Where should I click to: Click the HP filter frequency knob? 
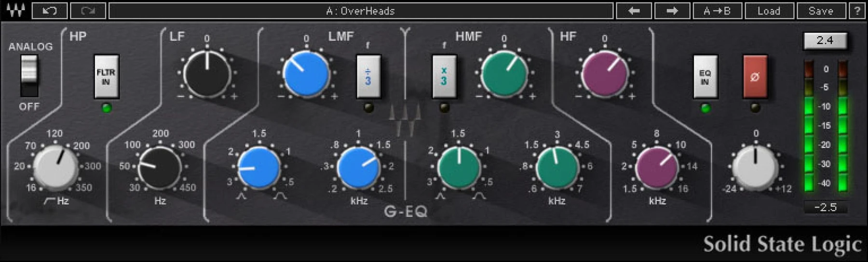(55, 167)
